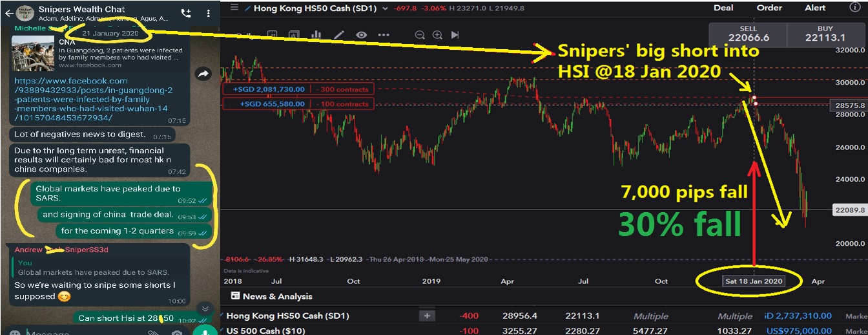The image size is (868, 335).
Task: Forward the CNA link message
Action: (203, 74)
